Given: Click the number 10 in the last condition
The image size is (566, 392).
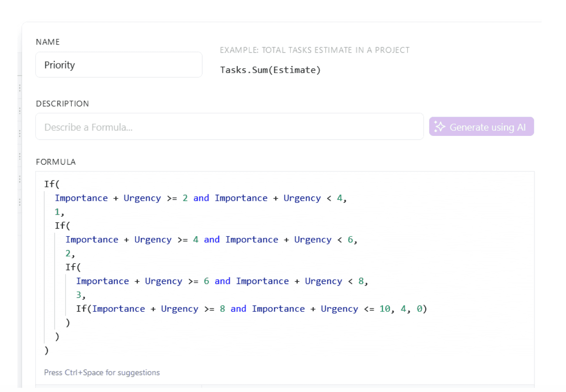Looking at the screenshot, I should 385,309.
